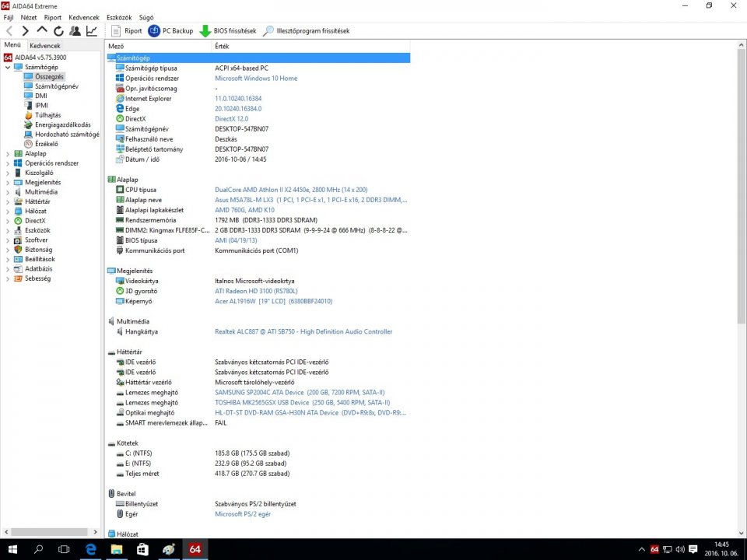Open the Súgó menu
Image resolution: width=747 pixels, height=560 pixels.
coord(146,17)
